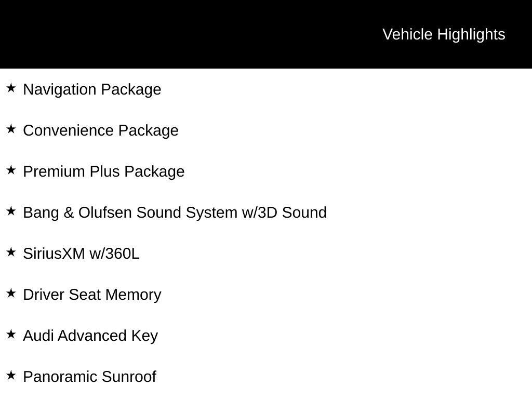Select the Convenience Package highlight

pyautogui.click(x=101, y=131)
